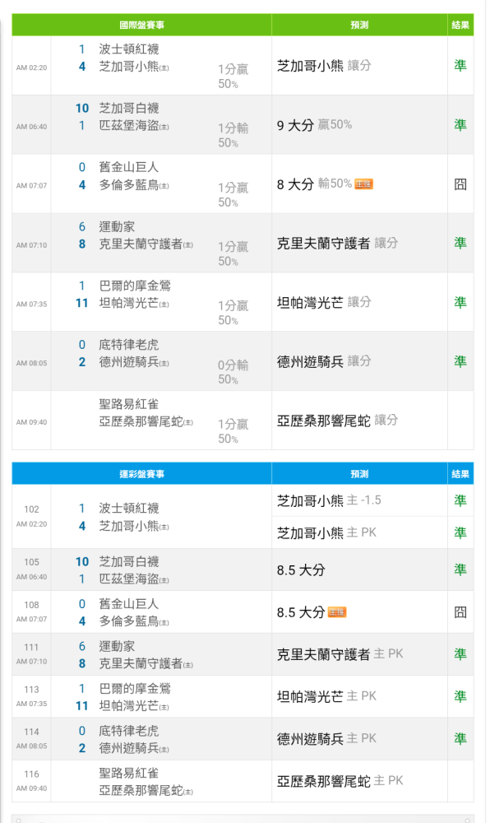
Task: Click the 芝加哥小熊 主 PK prediction
Action: click(326, 532)
